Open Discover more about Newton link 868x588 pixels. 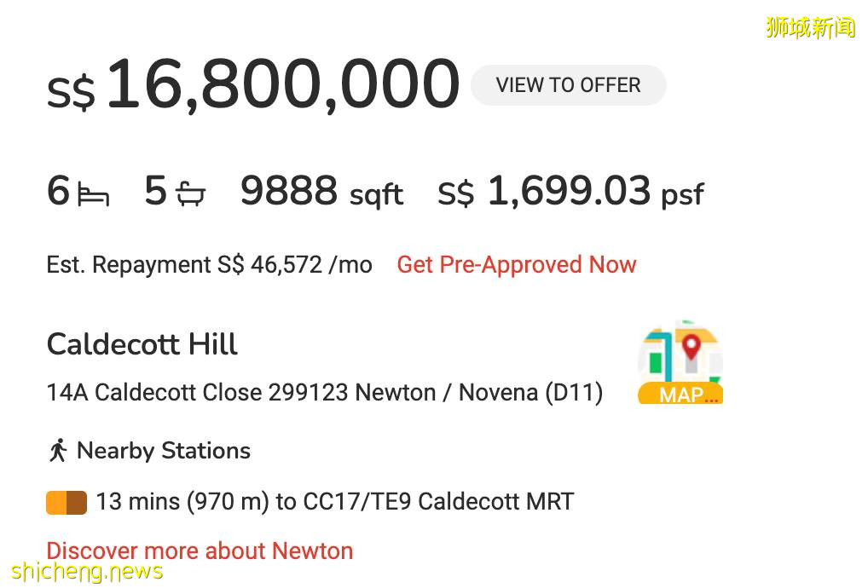200,551
